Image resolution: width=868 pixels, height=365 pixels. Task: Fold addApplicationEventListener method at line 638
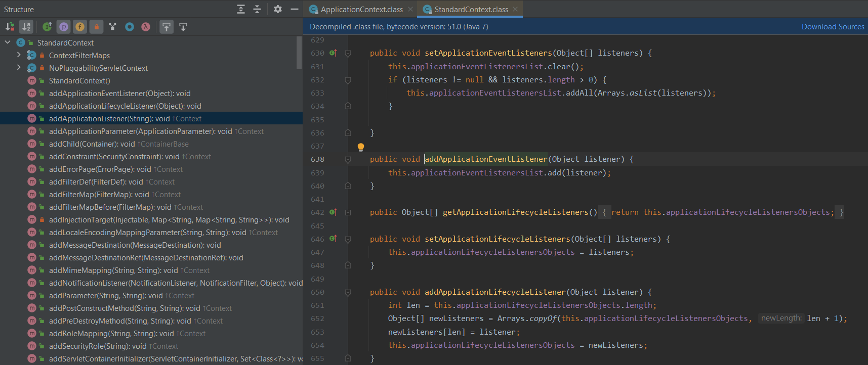(x=348, y=159)
